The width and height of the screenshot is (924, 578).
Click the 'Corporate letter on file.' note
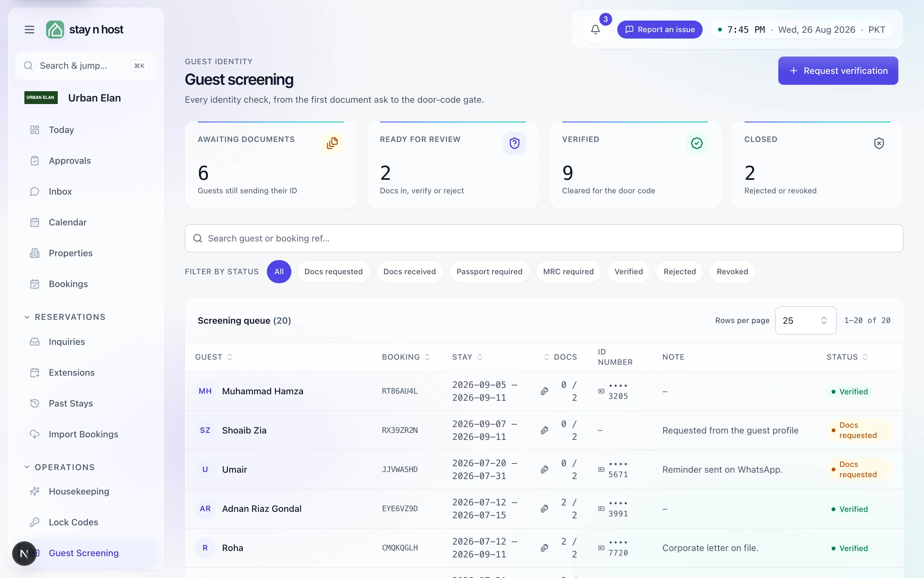point(710,548)
